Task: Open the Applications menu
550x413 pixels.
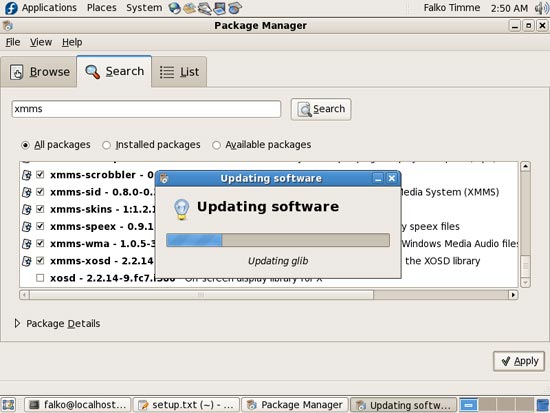Action: (x=49, y=8)
